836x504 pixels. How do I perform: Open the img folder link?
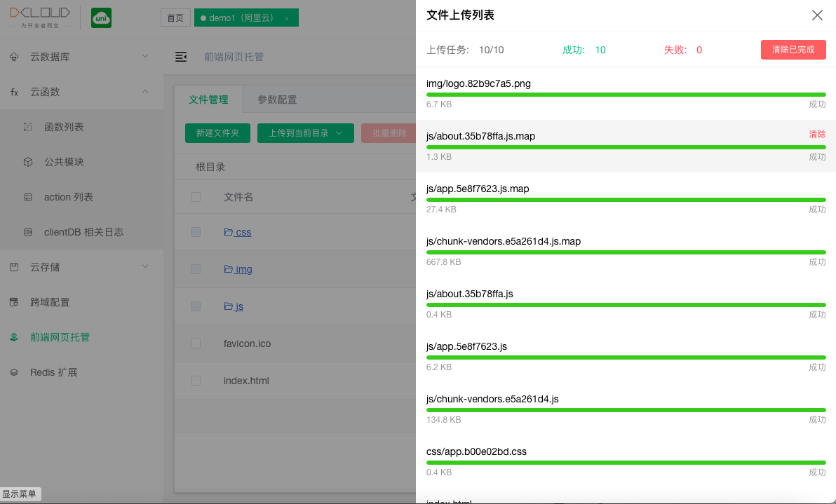coord(238,269)
